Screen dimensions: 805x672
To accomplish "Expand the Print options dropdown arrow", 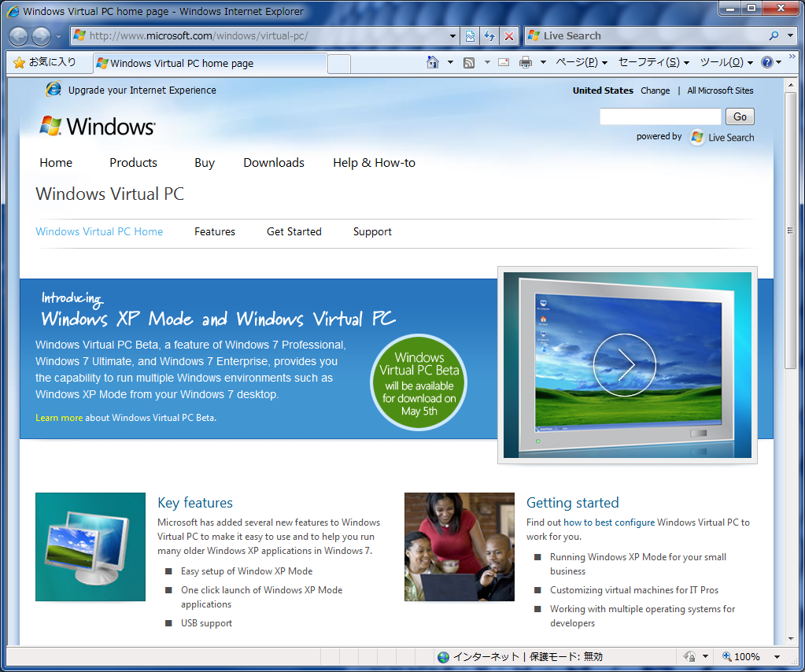I will [x=543, y=63].
